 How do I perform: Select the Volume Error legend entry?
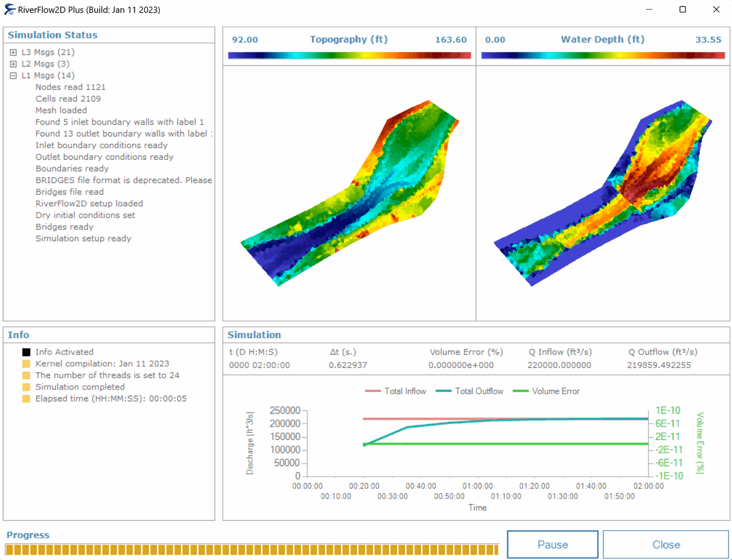[x=547, y=391]
